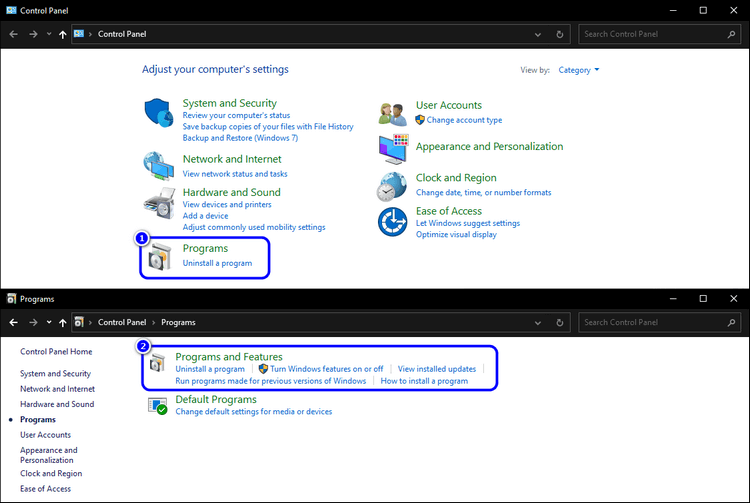Click the Programs and Features icon
750x503 pixels.
coord(157,363)
